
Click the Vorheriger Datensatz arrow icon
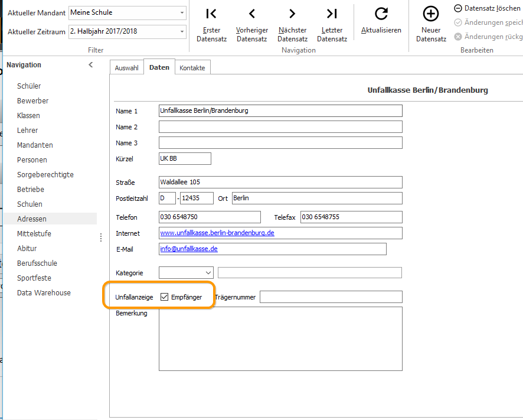tap(252, 14)
